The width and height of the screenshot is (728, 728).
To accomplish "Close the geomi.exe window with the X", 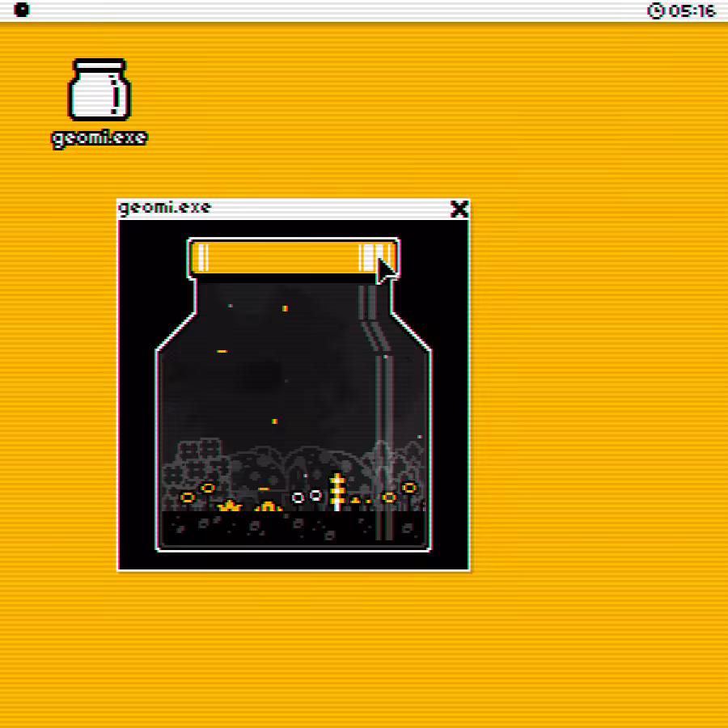I will pyautogui.click(x=459, y=210).
